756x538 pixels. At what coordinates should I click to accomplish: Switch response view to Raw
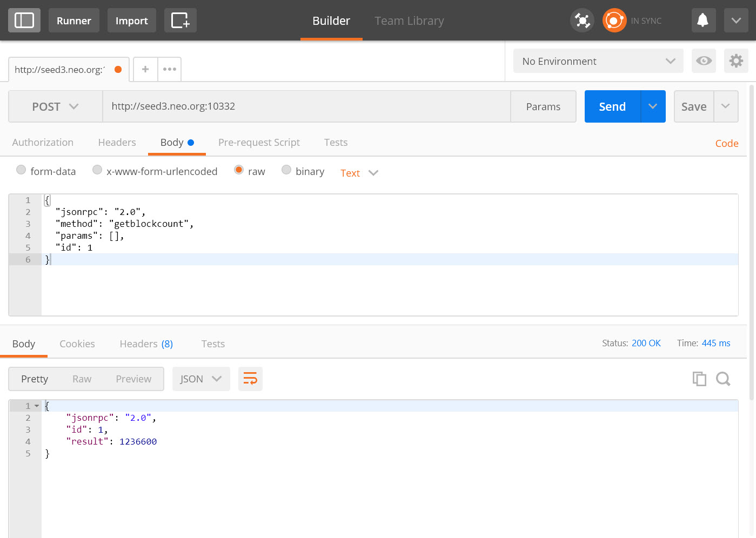(82, 379)
